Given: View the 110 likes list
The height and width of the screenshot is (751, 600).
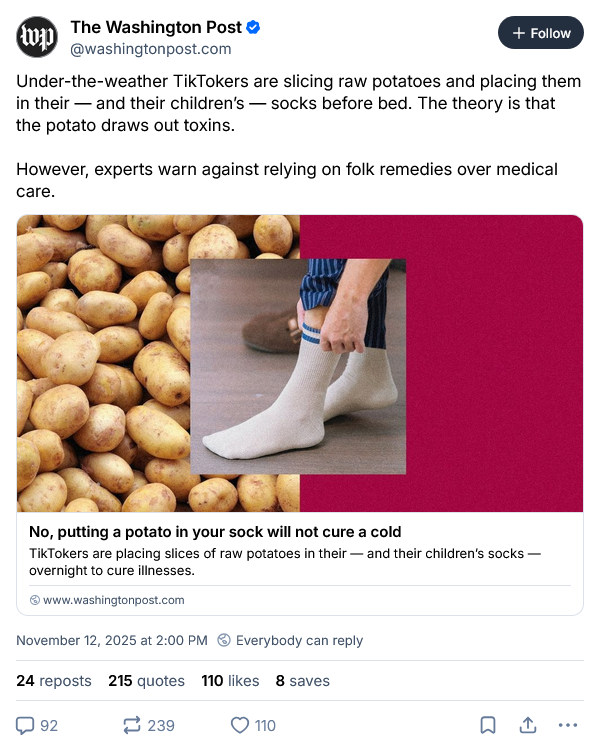Looking at the screenshot, I should pyautogui.click(x=230, y=681).
